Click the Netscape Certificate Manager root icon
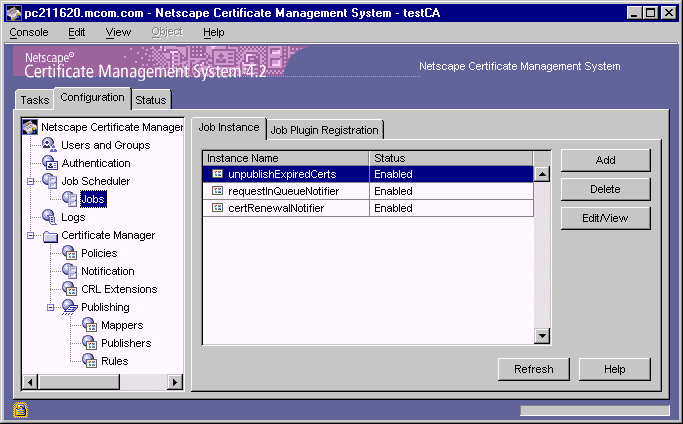The height and width of the screenshot is (424, 683). coord(30,127)
